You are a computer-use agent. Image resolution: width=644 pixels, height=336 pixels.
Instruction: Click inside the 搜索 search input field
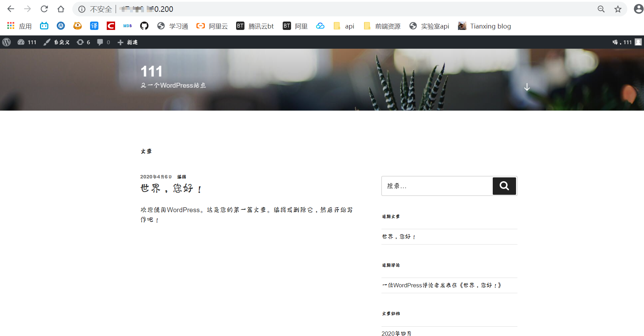point(435,186)
